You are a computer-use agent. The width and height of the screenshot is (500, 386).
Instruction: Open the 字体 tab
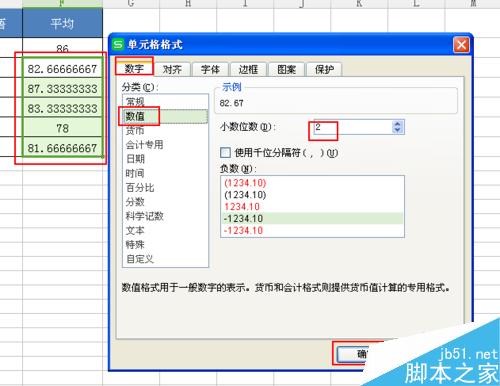tap(210, 69)
